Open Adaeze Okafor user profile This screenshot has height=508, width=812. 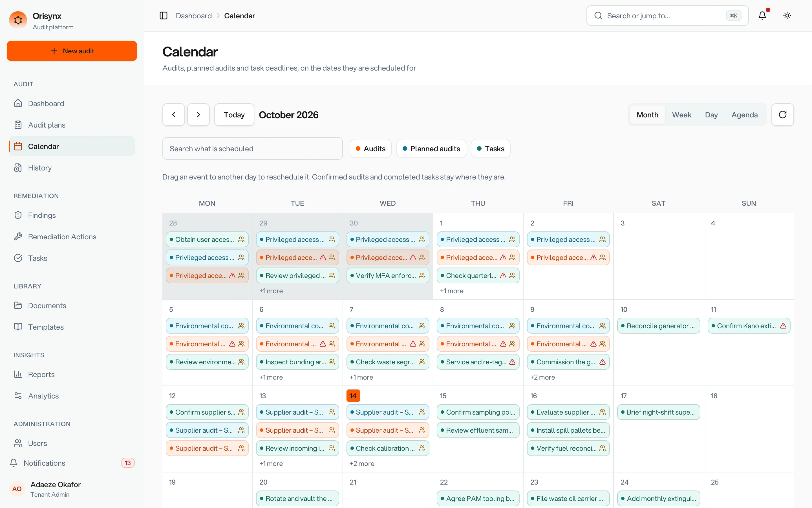pos(72,489)
